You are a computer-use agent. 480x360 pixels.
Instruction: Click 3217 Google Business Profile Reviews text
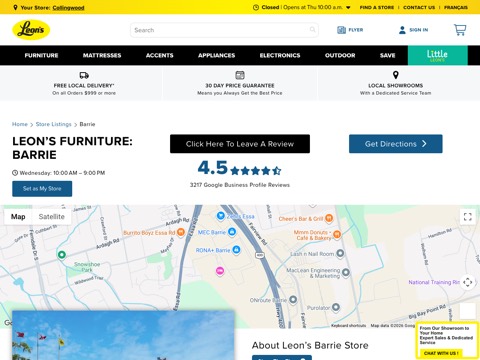click(240, 185)
